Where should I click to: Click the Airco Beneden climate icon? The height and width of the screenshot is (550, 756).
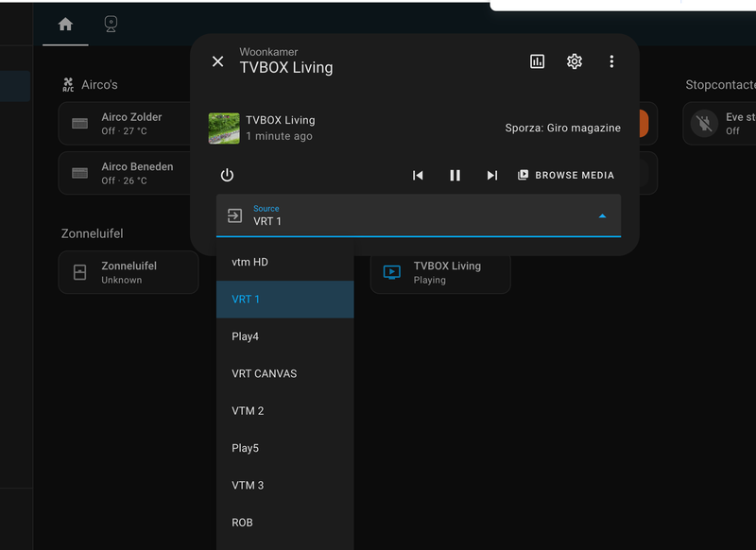pyautogui.click(x=80, y=173)
